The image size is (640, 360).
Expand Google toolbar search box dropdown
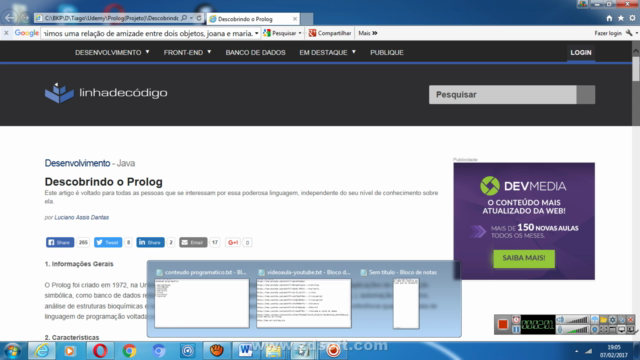[x=257, y=33]
